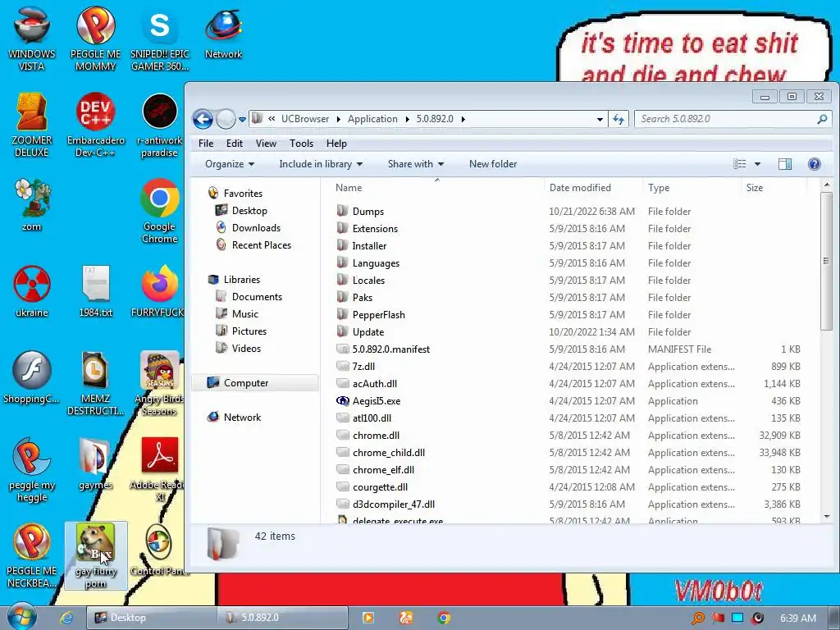Open Explorer Help via question mark icon
840x630 pixels.
click(x=815, y=164)
